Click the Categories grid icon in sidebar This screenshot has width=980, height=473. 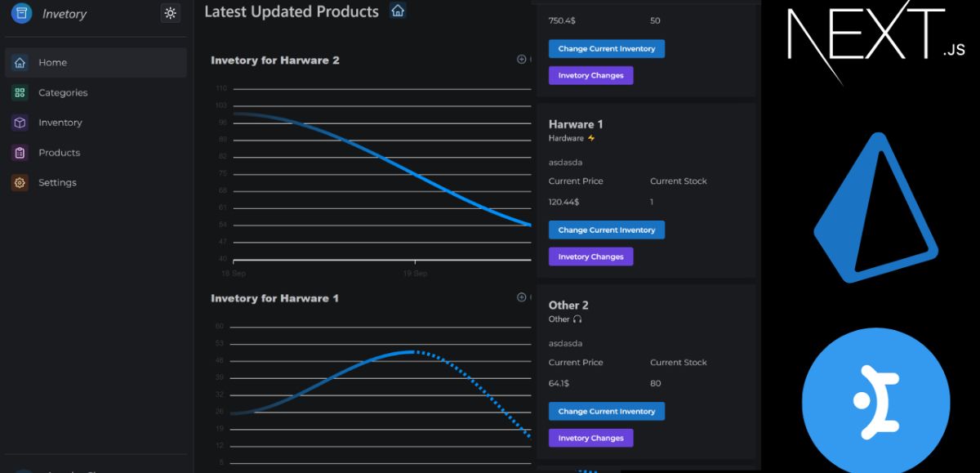click(x=20, y=93)
